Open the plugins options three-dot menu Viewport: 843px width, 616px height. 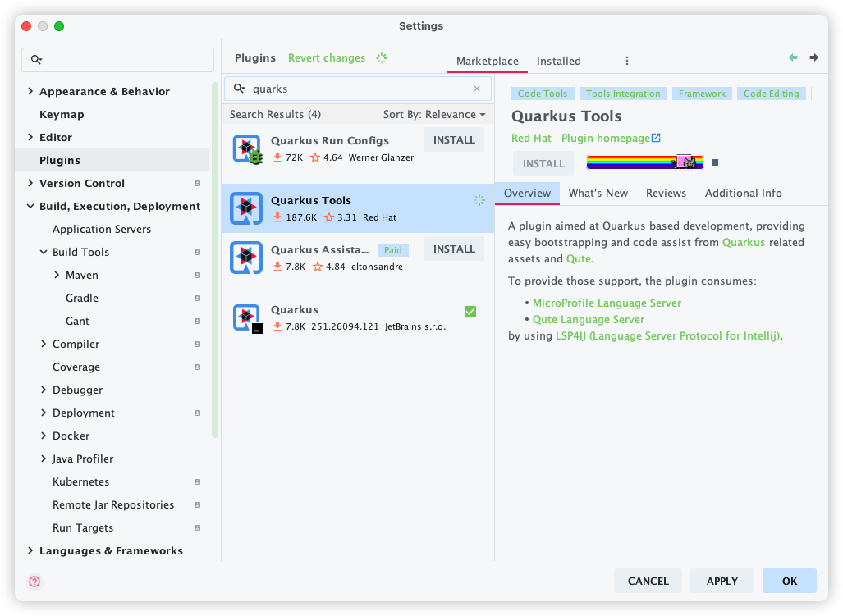[x=627, y=61]
